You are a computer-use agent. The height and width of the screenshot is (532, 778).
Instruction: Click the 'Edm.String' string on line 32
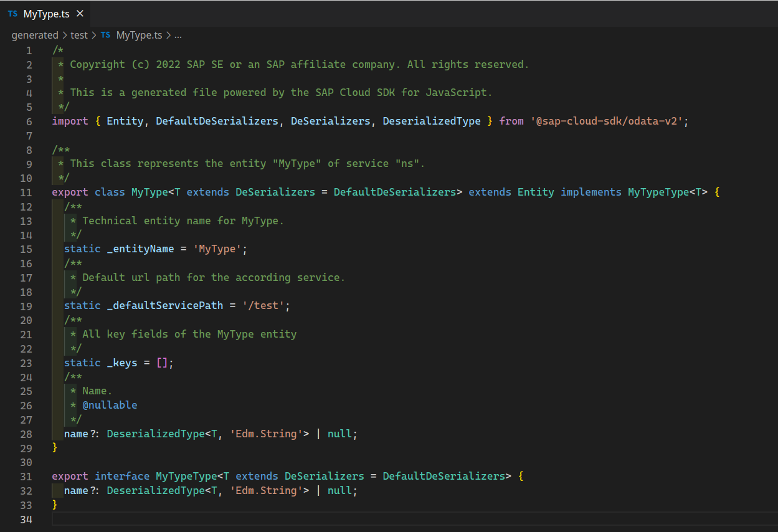pos(267,491)
